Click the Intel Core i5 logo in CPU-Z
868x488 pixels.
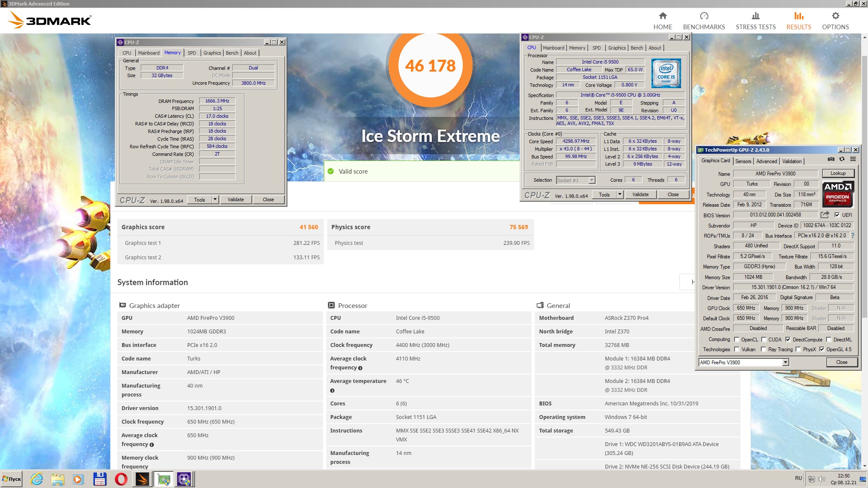tap(666, 73)
